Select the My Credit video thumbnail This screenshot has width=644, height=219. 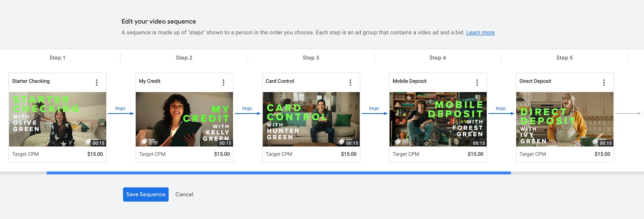184,119
